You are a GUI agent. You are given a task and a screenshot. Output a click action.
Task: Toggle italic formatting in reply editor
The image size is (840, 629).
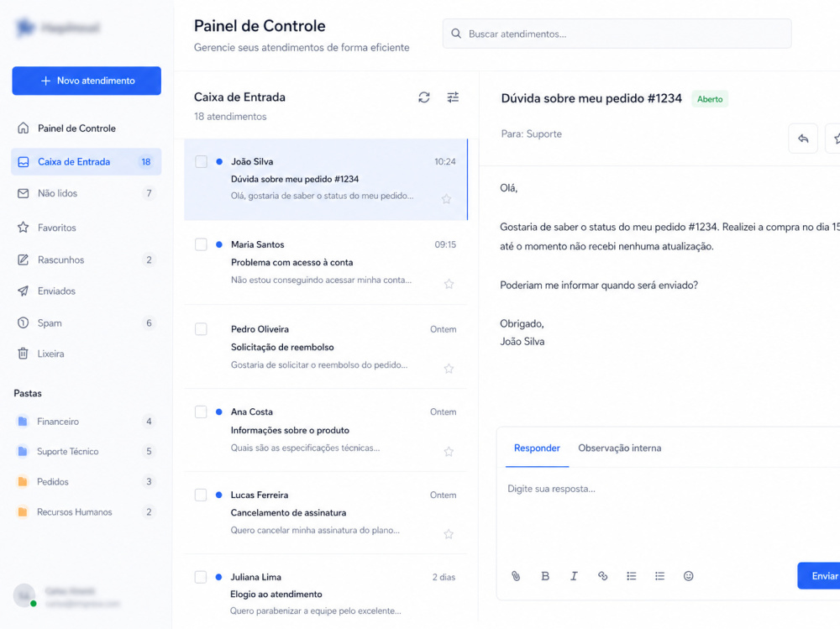(575, 576)
